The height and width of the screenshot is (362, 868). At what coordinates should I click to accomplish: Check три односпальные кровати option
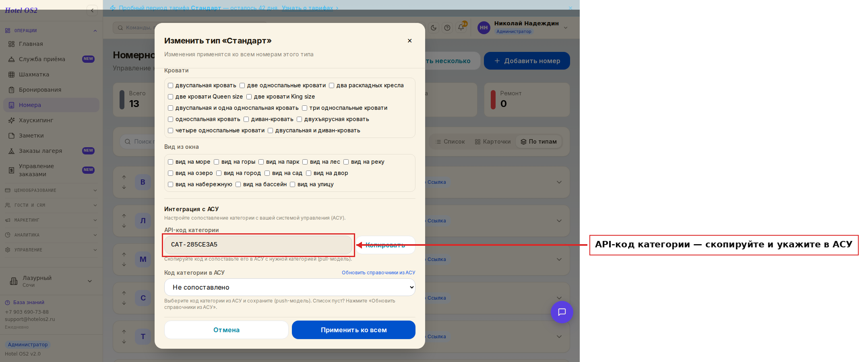[x=305, y=108]
